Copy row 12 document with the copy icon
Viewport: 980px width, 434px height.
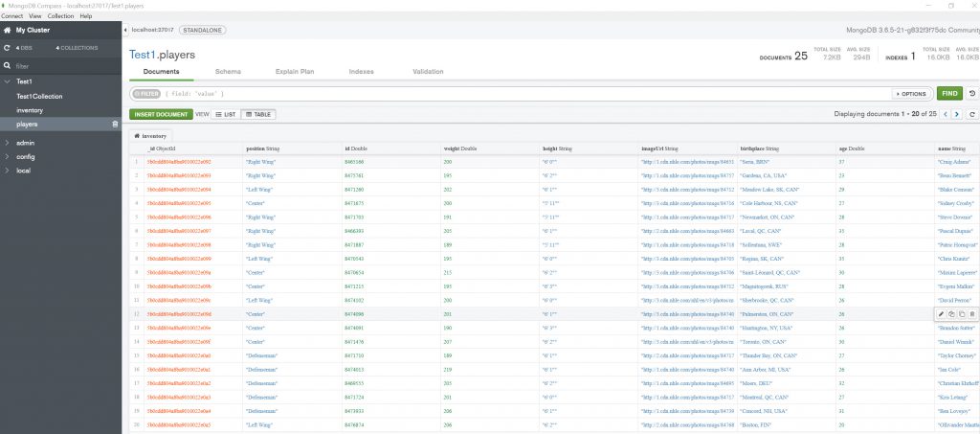(951, 313)
